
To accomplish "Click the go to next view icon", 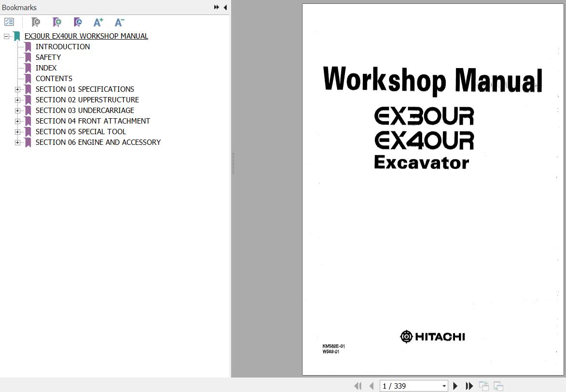I will tap(498, 386).
